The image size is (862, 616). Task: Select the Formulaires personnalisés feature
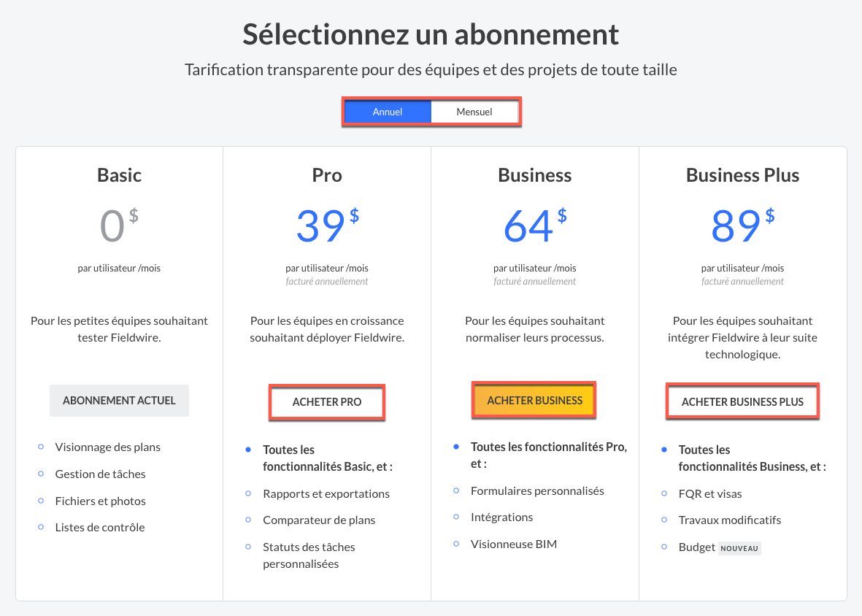537,491
